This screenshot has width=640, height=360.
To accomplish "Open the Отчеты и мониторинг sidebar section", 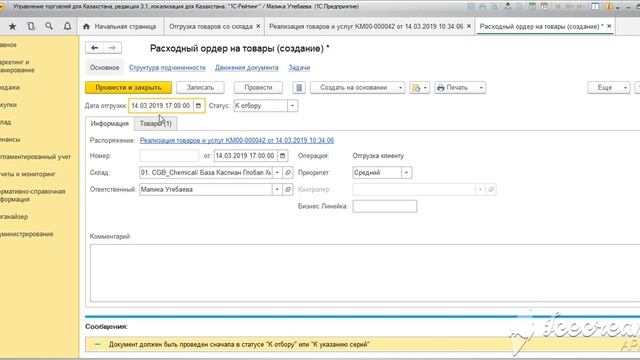I will [28, 174].
